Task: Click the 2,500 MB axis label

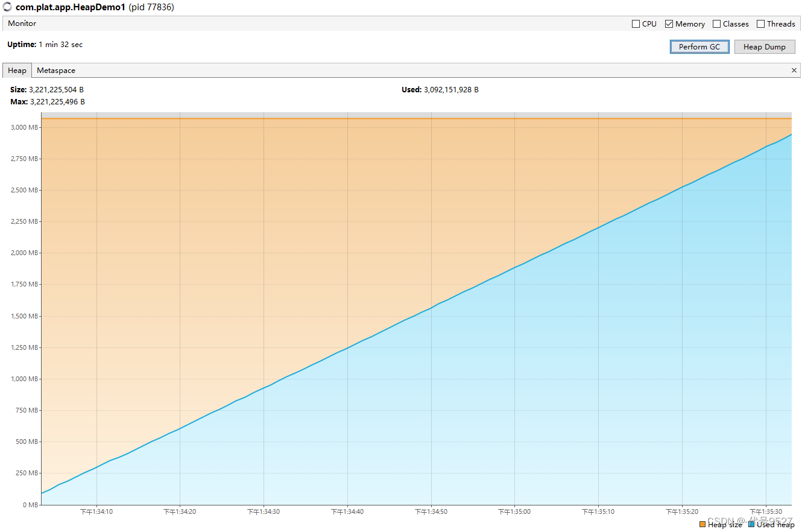Action: pos(25,190)
